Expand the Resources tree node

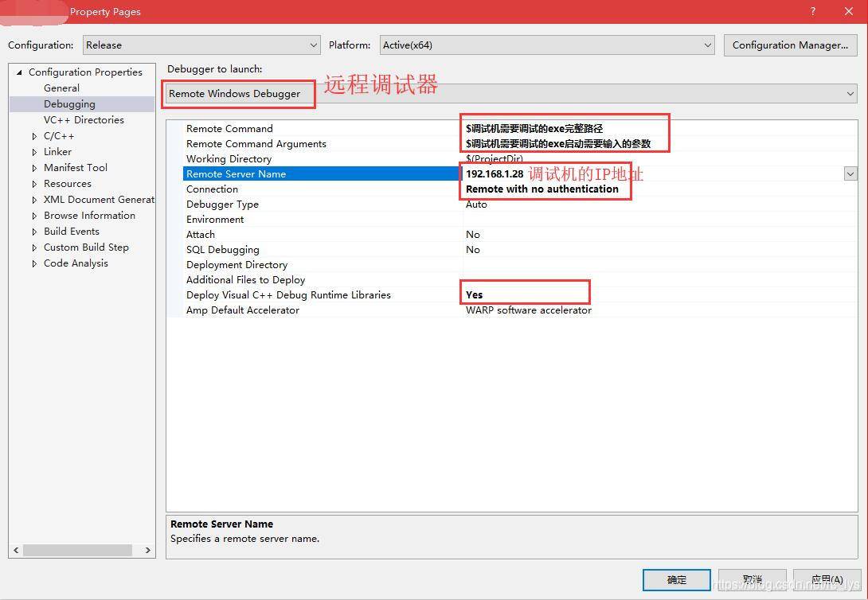pyautogui.click(x=34, y=184)
